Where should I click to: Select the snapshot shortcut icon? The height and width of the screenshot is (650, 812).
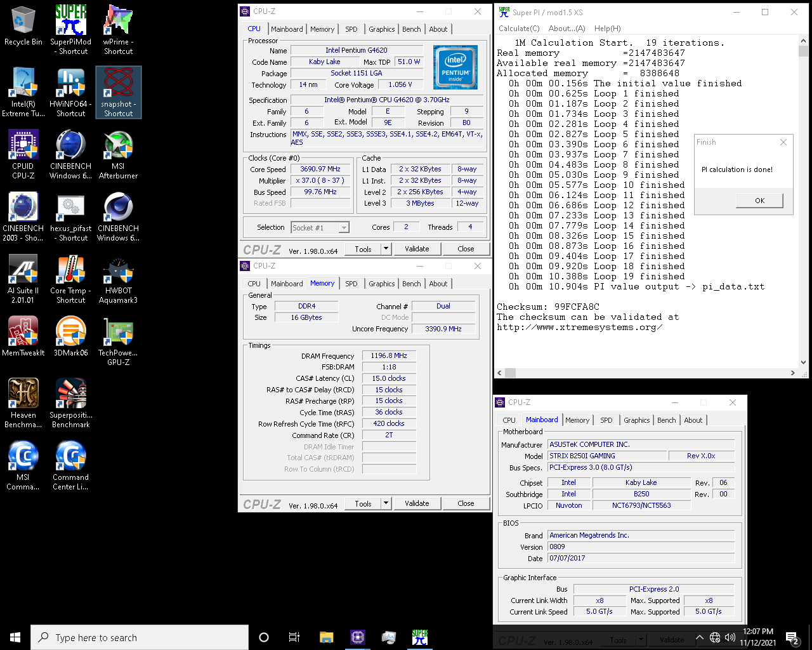[x=118, y=92]
